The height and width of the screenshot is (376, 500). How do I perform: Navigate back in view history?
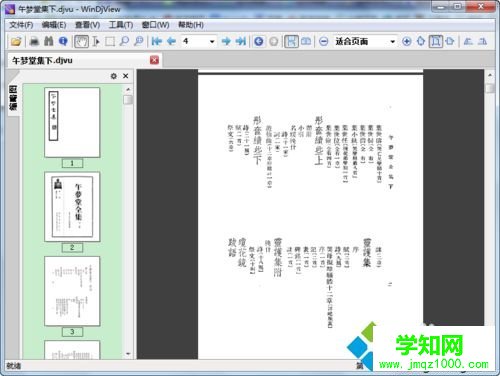259,41
